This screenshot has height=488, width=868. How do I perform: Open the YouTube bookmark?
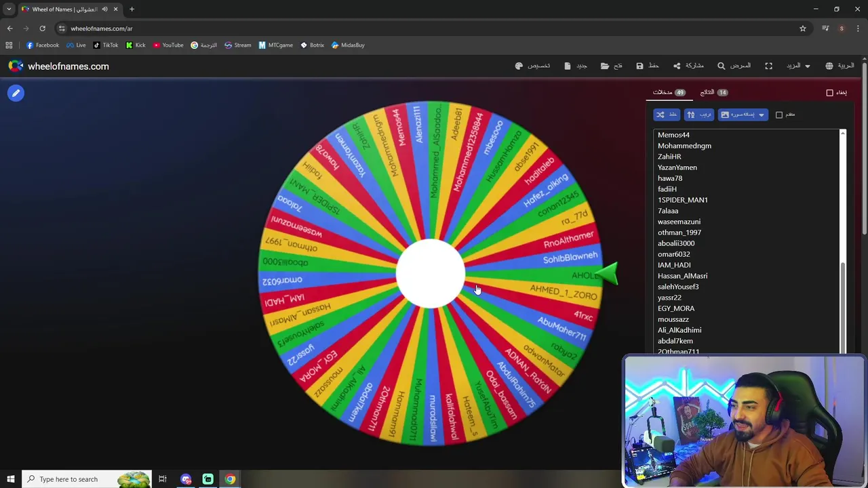point(168,45)
